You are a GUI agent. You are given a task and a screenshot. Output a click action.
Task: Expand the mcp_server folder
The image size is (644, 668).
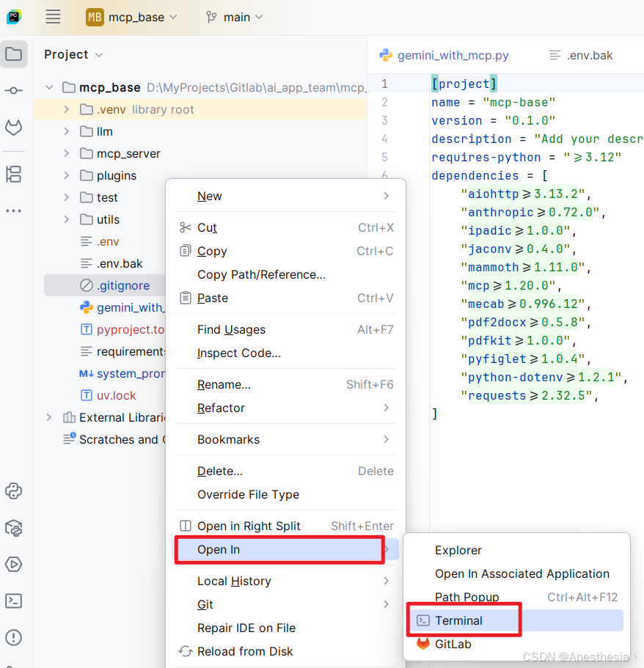(67, 153)
